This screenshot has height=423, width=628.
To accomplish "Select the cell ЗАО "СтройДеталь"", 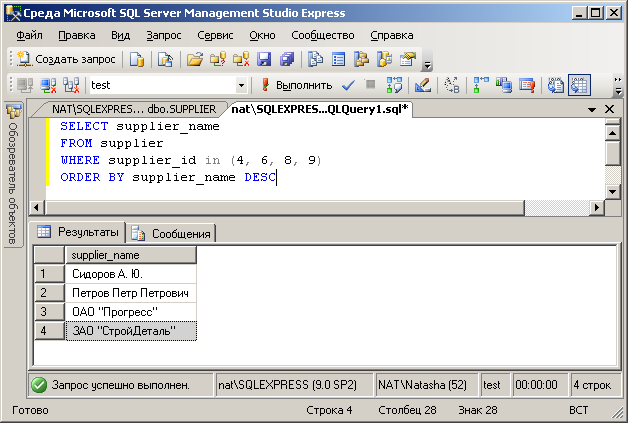I will [x=131, y=331].
